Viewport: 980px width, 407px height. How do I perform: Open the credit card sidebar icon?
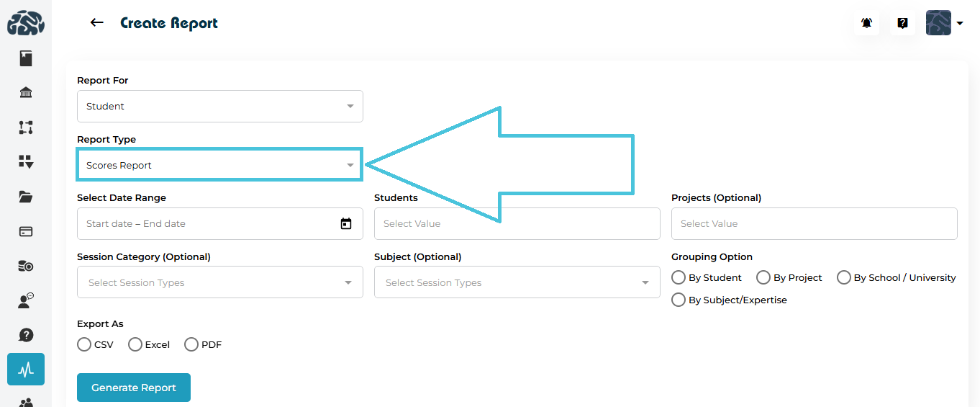pos(26,231)
